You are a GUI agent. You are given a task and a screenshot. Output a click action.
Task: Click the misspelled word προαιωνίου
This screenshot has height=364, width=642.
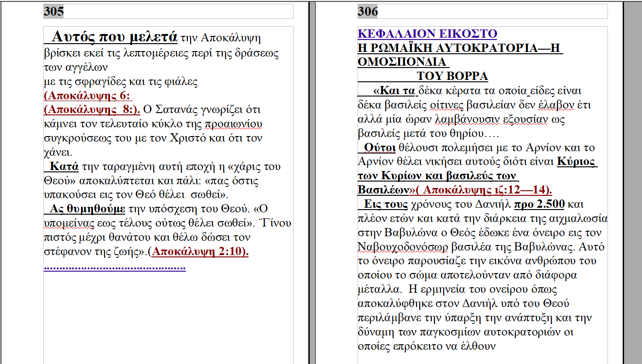(x=233, y=124)
